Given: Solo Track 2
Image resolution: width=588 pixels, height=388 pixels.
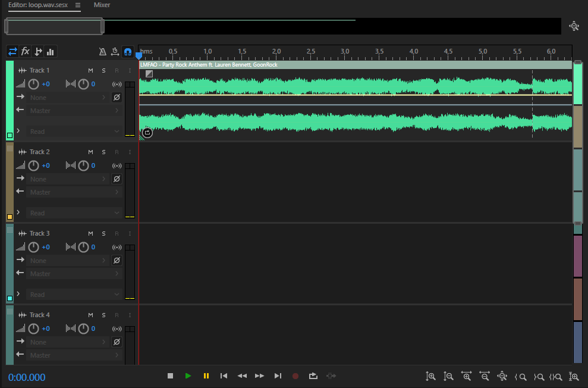Looking at the screenshot, I should click(103, 152).
